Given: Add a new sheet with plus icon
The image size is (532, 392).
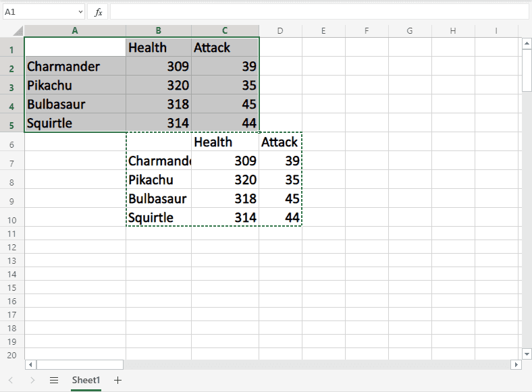Looking at the screenshot, I should click(x=118, y=381).
